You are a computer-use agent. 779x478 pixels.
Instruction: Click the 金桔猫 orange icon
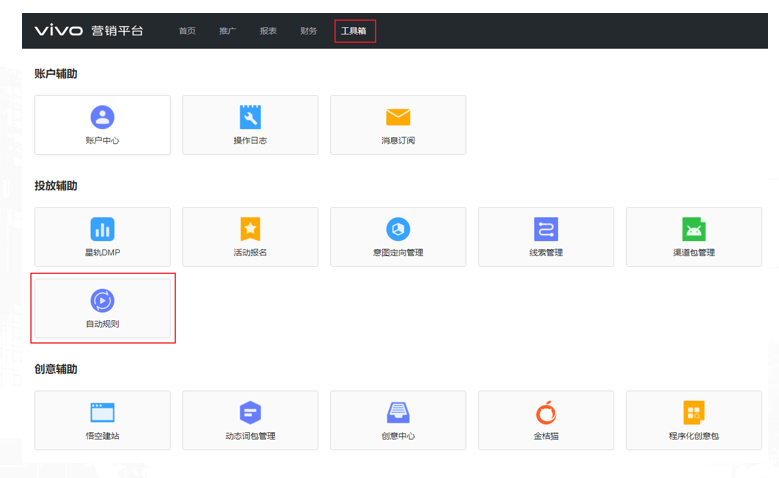tap(546, 412)
